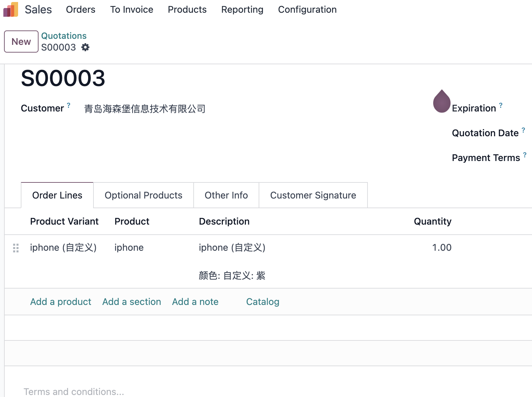Expand the Reporting menu
532x397 pixels.
point(242,9)
